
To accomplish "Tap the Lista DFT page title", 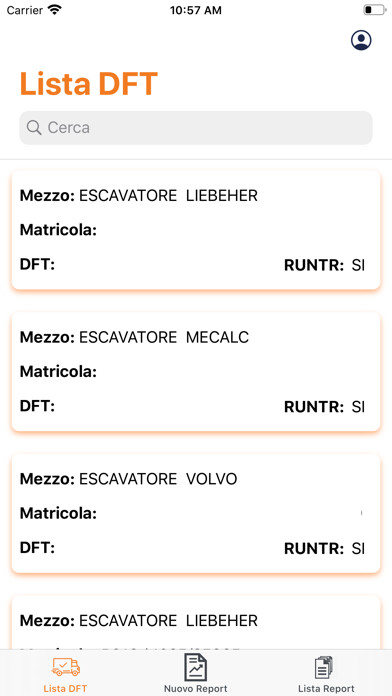I will tap(89, 83).
